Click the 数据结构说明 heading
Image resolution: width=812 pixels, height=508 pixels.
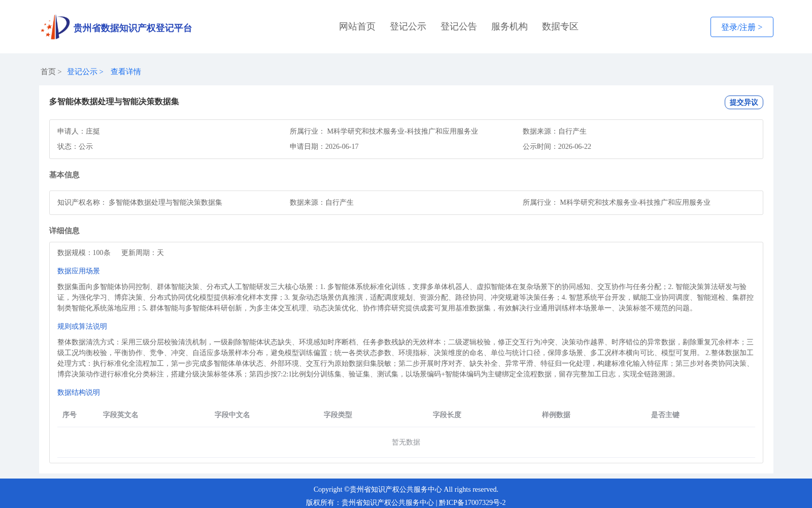pyautogui.click(x=79, y=392)
